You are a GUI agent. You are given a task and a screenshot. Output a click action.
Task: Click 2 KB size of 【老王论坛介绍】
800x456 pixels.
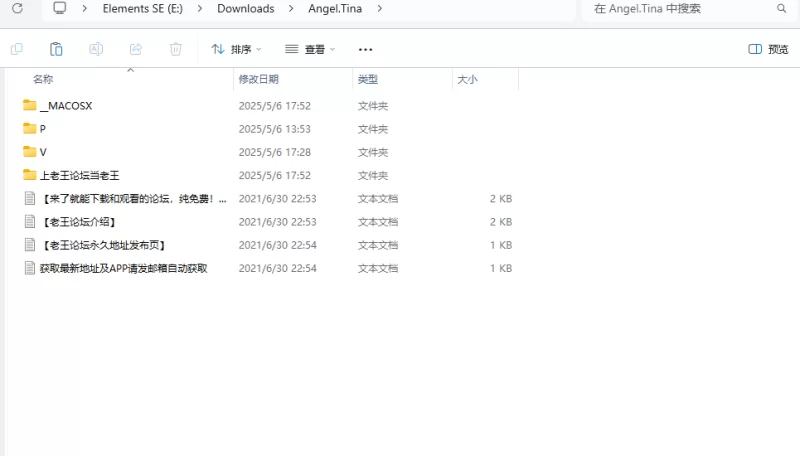501,222
